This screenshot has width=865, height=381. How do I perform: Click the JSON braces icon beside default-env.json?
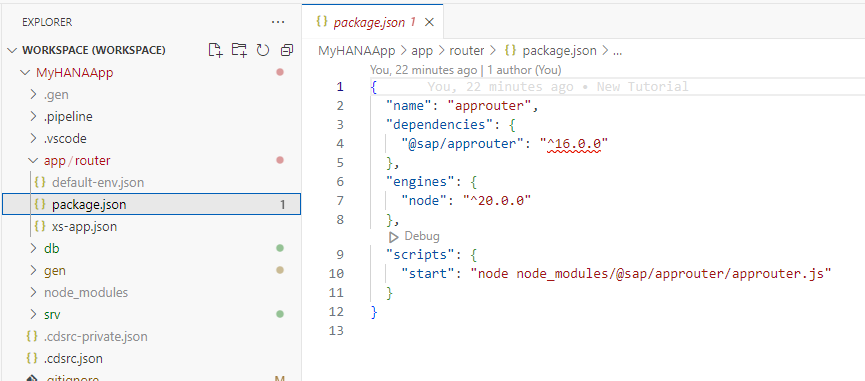40,183
